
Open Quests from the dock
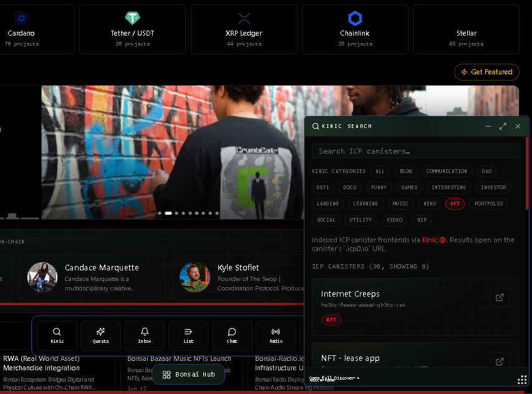coord(101,335)
